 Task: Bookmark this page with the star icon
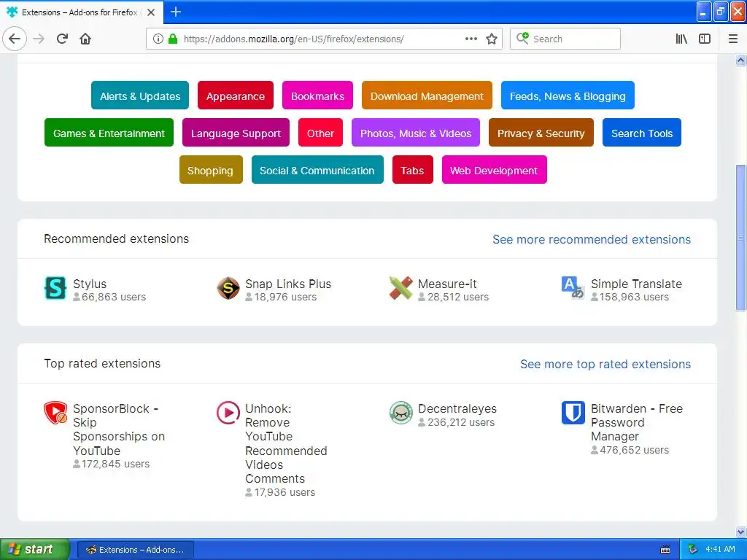[x=492, y=39]
